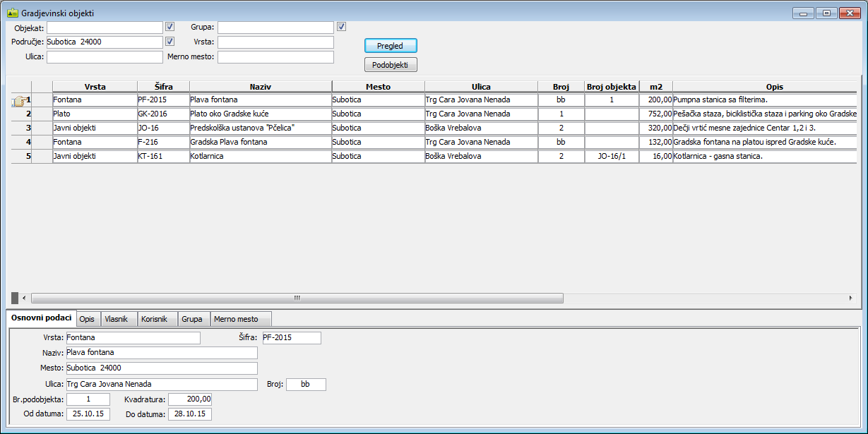The width and height of the screenshot is (868, 434).
Task: Switch to the Vlasnik tab
Action: (x=116, y=319)
